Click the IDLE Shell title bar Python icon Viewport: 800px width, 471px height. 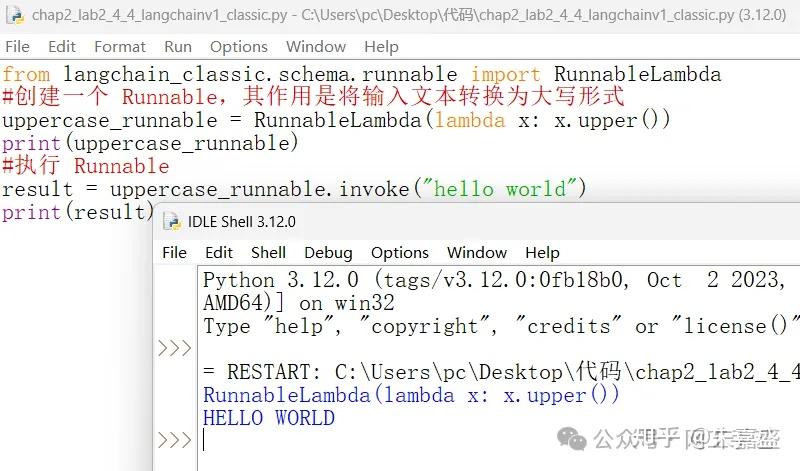pos(172,222)
